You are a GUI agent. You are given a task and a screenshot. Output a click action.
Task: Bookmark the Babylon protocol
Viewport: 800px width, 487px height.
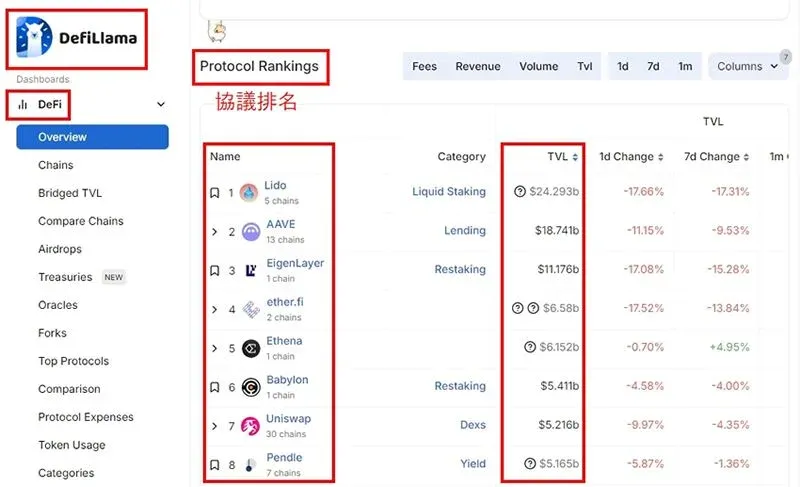coord(215,387)
